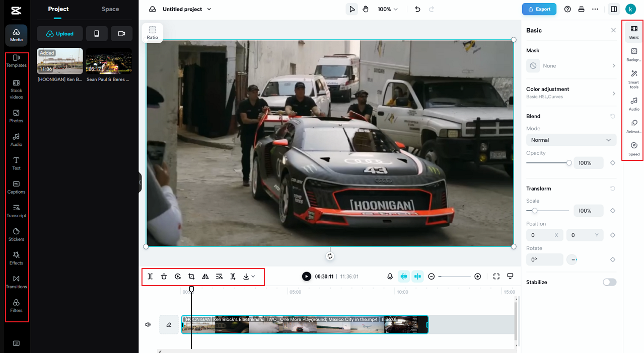
Task: Open the Transitions panel
Action: click(x=16, y=282)
